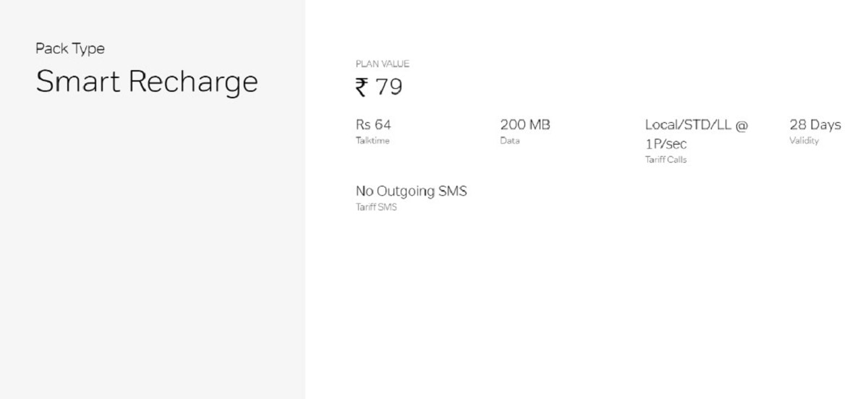Click the rupee symbol before 79
The image size is (868, 399).
coord(362,87)
